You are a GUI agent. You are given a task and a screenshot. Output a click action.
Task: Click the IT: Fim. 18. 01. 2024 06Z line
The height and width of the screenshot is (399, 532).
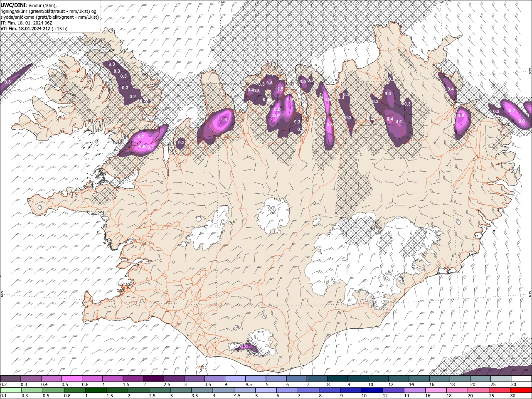click(x=25, y=23)
